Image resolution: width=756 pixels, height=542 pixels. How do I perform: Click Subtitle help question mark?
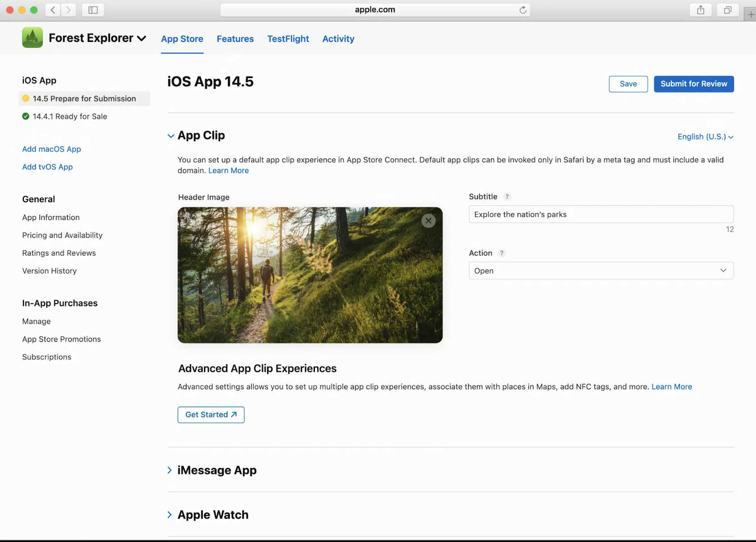(507, 197)
